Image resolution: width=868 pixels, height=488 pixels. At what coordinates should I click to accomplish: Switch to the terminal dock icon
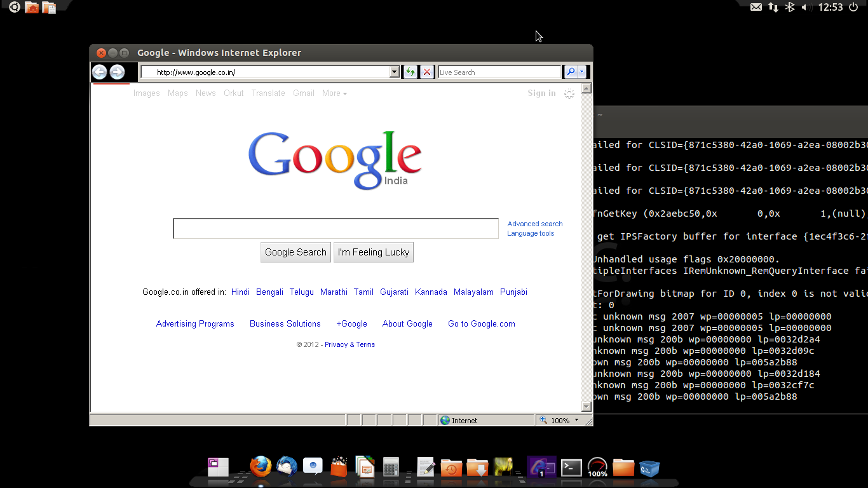(571, 468)
